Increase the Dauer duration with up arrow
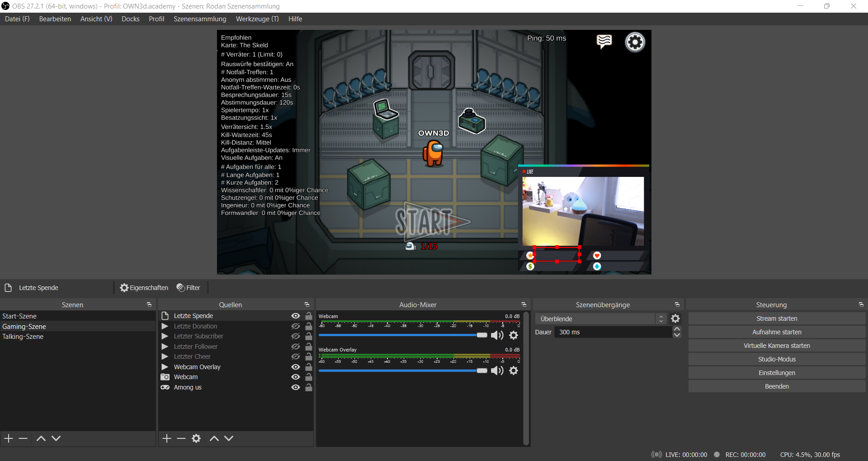Viewport: 868px width, 461px height. click(x=677, y=329)
